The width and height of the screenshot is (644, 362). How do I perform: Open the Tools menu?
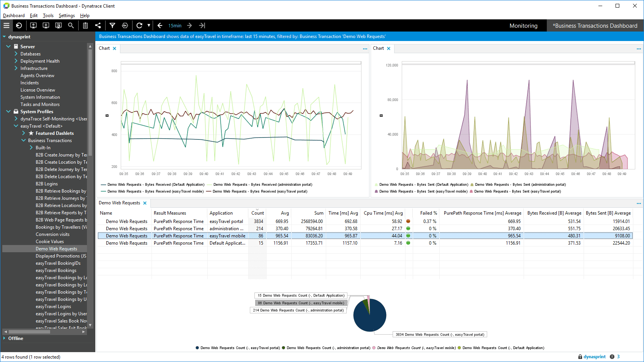[x=48, y=16]
